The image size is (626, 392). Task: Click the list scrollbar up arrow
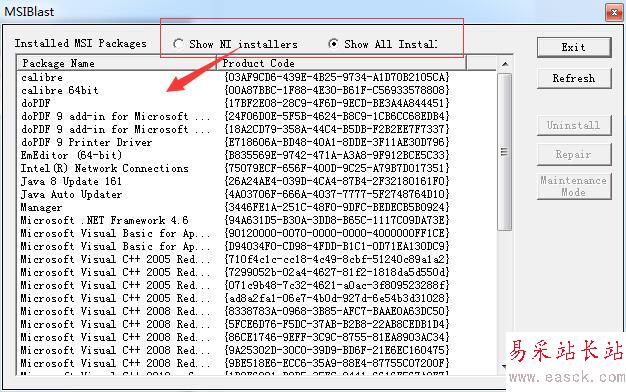[x=505, y=64]
